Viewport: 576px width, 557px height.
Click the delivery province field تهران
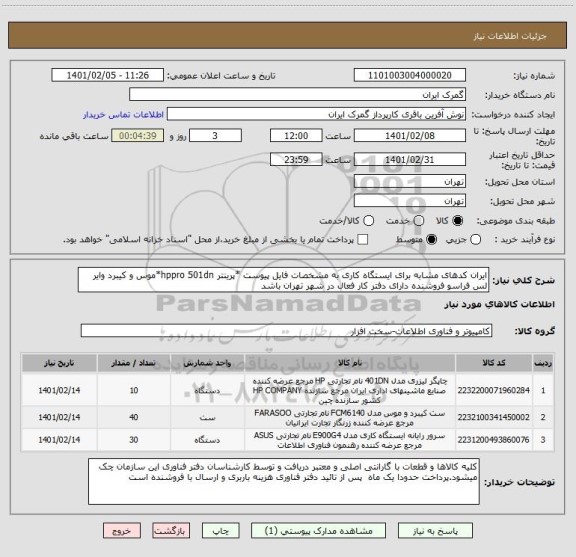tap(410, 182)
